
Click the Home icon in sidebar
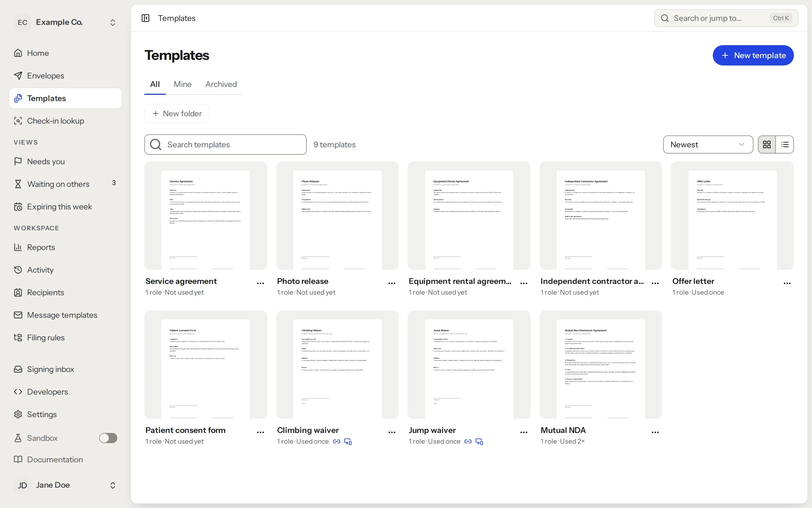pyautogui.click(x=18, y=53)
